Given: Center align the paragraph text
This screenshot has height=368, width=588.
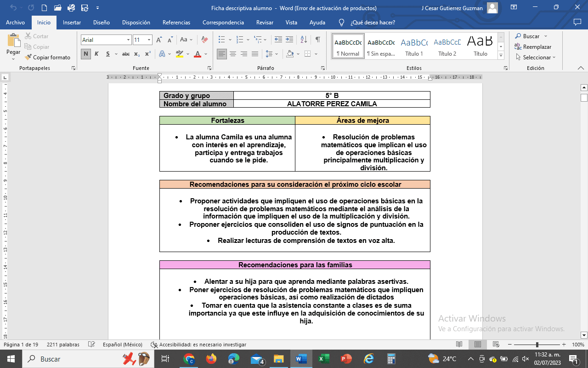Looking at the screenshot, I should 233,54.
